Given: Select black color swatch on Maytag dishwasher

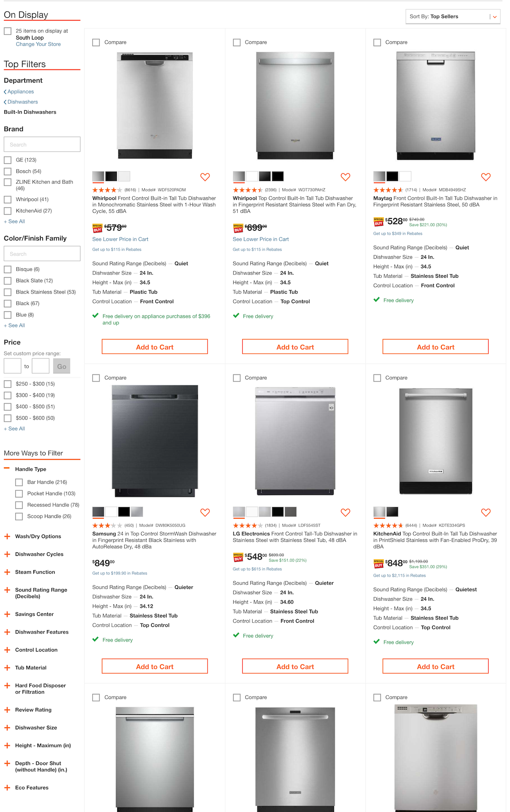Looking at the screenshot, I should pyautogui.click(x=392, y=176).
